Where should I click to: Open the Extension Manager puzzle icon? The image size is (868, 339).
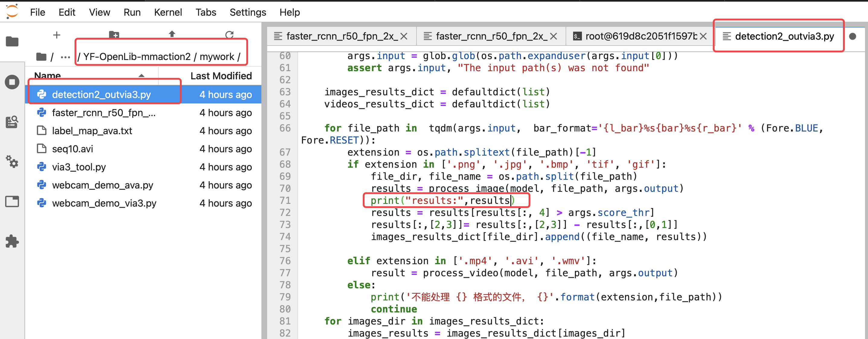12,241
